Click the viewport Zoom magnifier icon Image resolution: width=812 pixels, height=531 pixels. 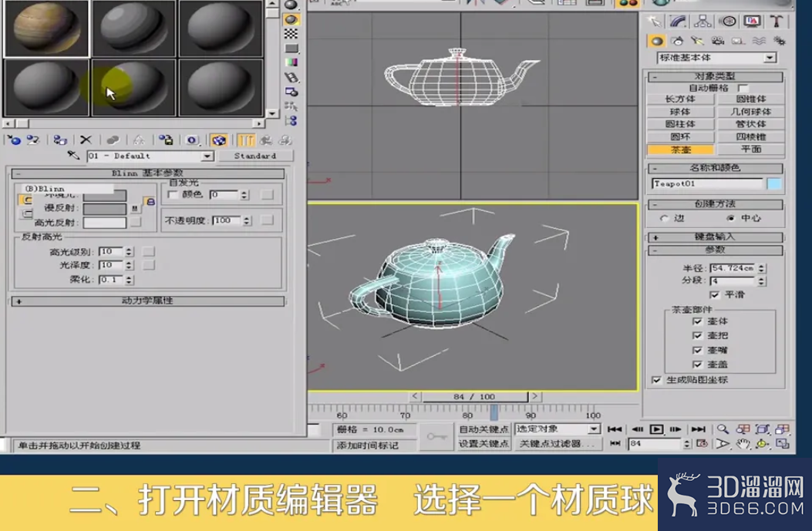coord(723,429)
